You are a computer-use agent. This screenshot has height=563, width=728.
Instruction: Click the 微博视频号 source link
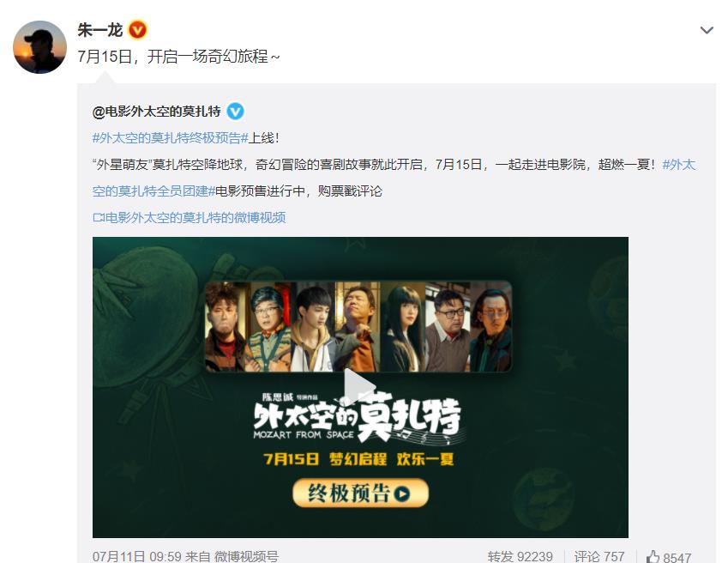[247, 556]
